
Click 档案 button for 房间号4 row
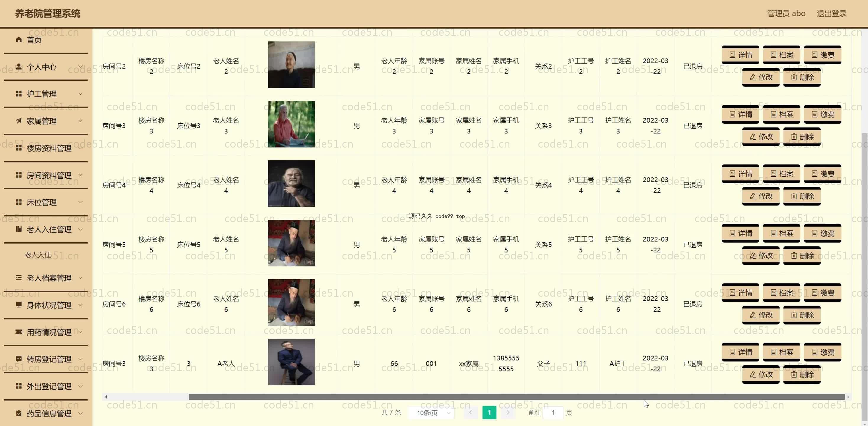coord(781,174)
